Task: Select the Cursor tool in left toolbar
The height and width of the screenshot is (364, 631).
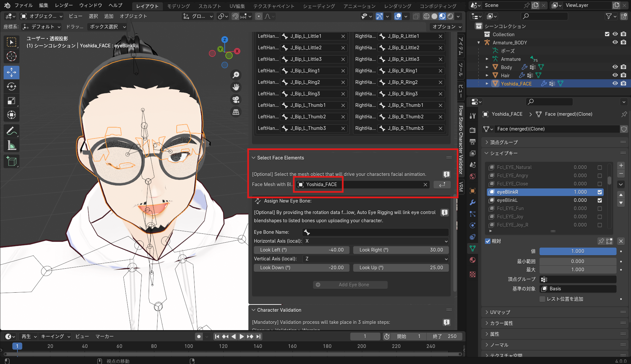Action: click(x=12, y=57)
